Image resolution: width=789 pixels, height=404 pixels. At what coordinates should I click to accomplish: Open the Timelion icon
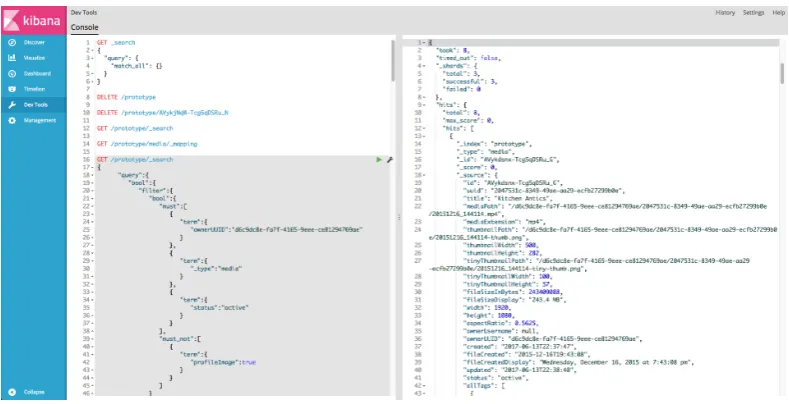click(13, 90)
